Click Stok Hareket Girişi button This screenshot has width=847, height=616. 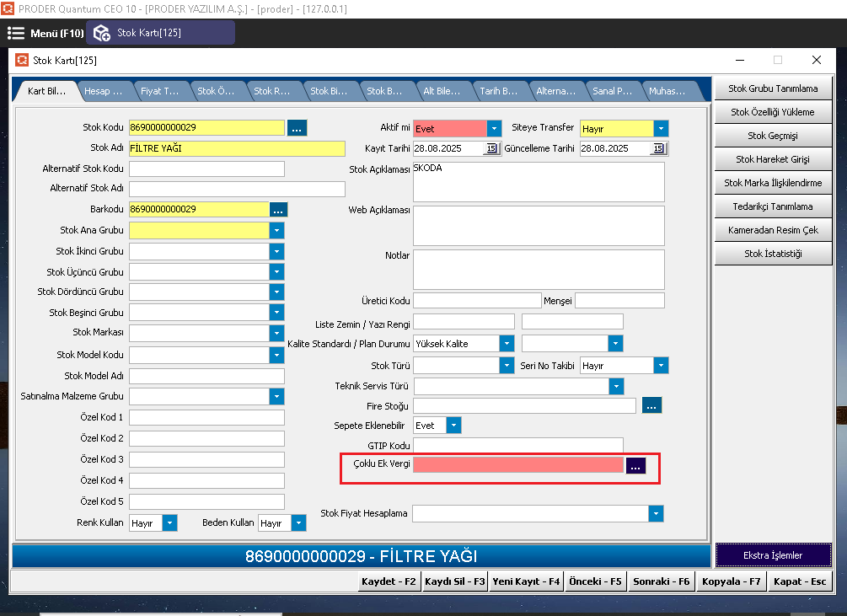coord(773,159)
